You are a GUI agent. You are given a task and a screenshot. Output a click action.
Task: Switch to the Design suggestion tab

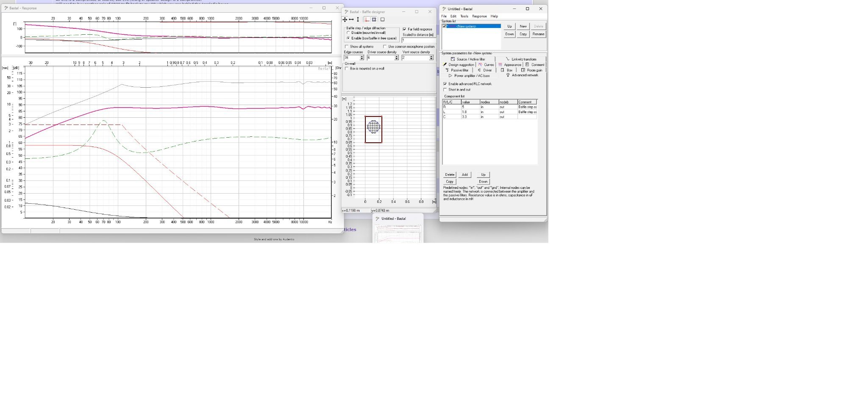458,65
